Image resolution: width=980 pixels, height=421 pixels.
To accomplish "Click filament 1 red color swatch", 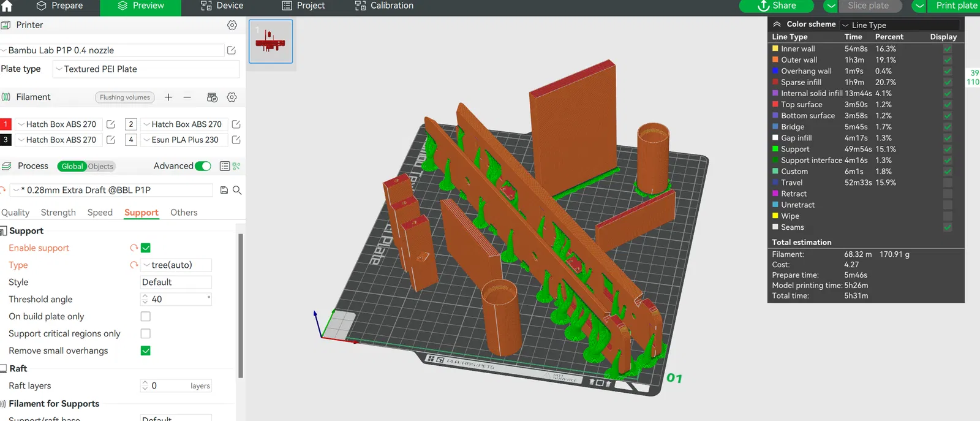I will pos(6,124).
